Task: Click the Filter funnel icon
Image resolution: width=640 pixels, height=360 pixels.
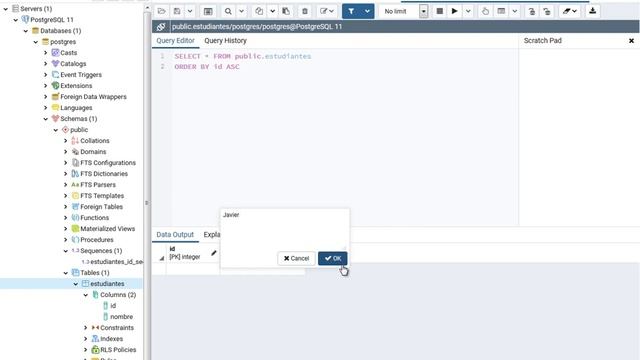Action: tap(351, 11)
